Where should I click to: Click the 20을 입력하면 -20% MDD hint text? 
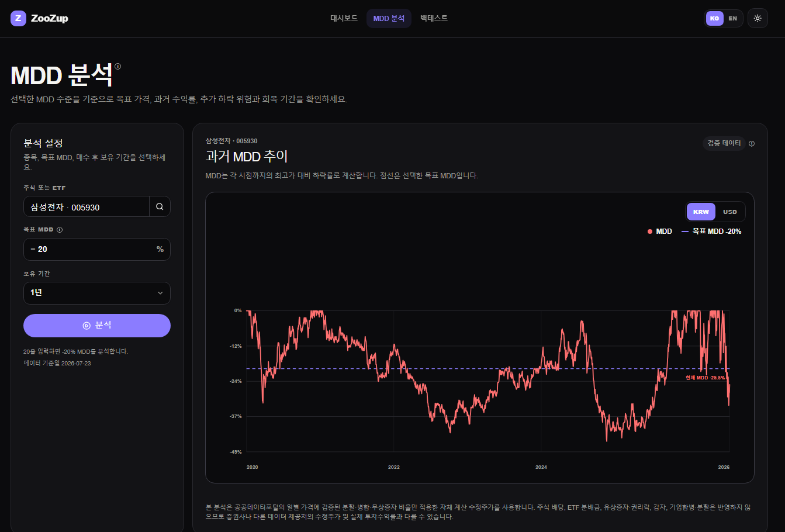(76, 351)
